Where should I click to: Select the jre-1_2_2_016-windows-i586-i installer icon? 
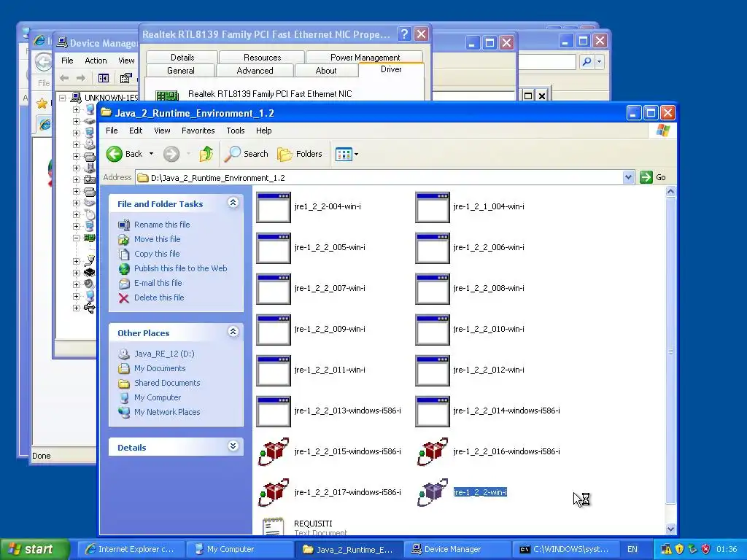[433, 452]
